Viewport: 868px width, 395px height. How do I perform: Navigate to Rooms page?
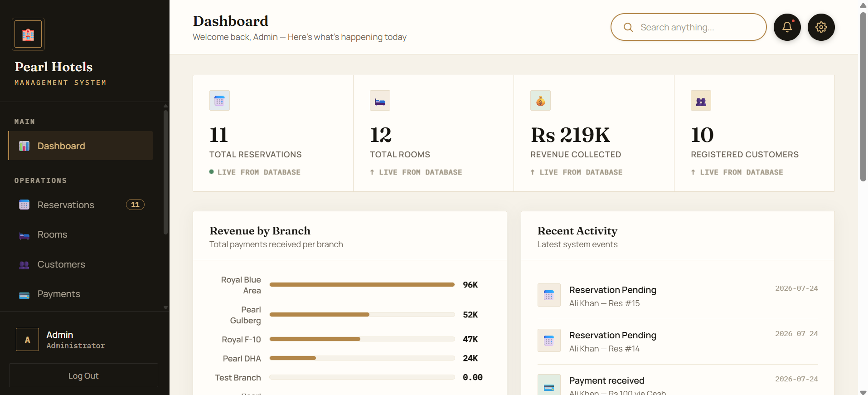(80, 234)
